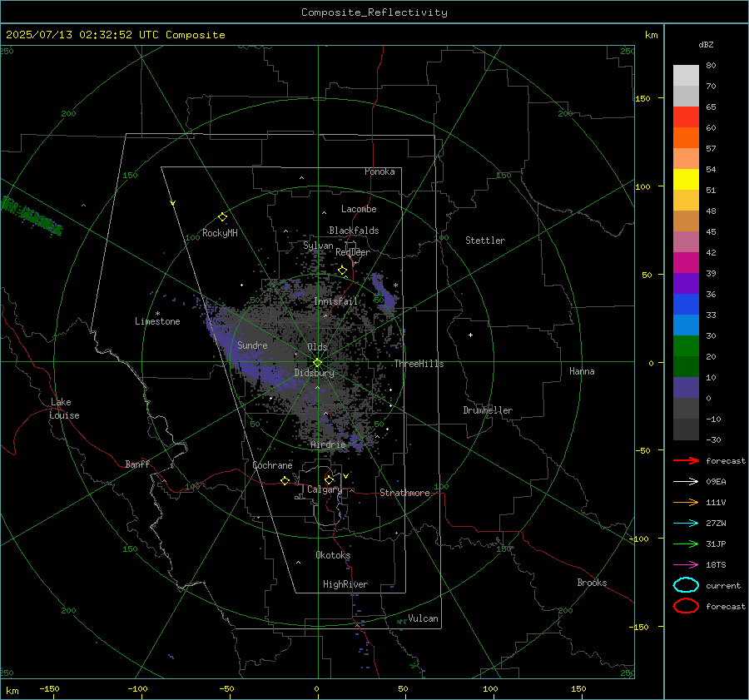This screenshot has width=749, height=700.
Task: Click the Composite_Reflectivity title text
Action: tap(374, 12)
